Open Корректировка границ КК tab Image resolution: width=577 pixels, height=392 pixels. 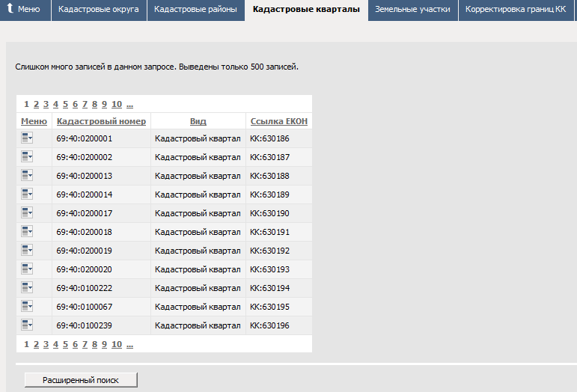(x=516, y=10)
